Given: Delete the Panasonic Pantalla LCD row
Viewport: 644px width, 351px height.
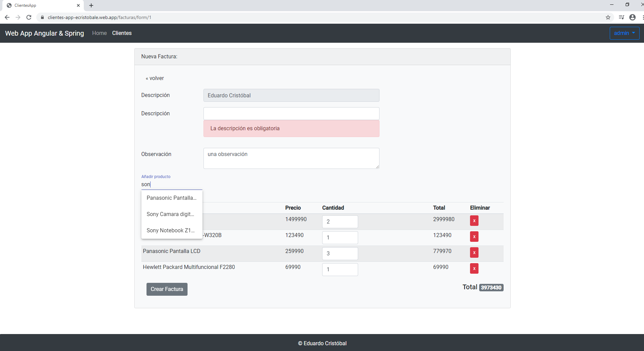Looking at the screenshot, I should [x=474, y=253].
